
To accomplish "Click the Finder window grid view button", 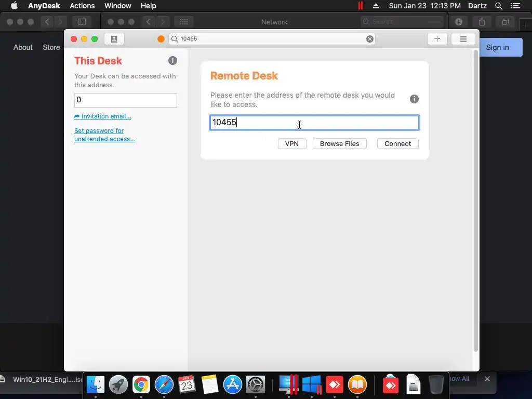I will click(x=183, y=22).
